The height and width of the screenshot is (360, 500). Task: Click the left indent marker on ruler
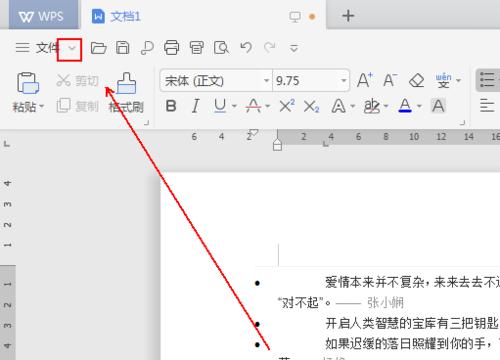(x=277, y=145)
